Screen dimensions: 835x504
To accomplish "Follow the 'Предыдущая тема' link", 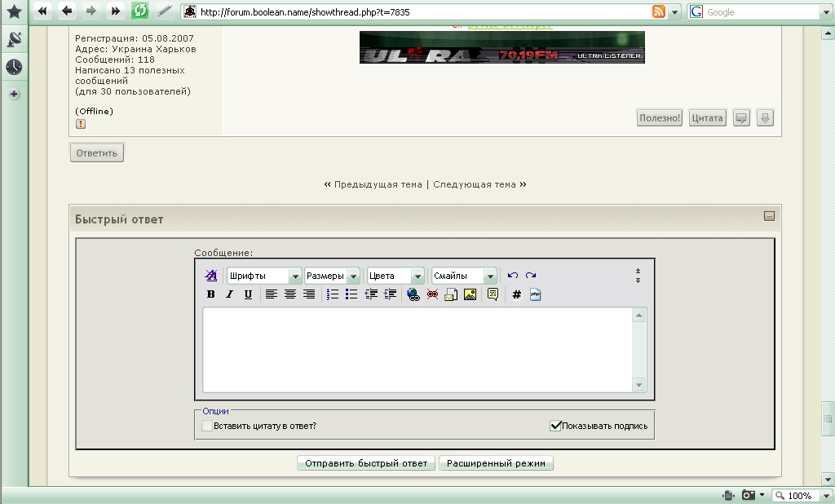I will point(378,184).
